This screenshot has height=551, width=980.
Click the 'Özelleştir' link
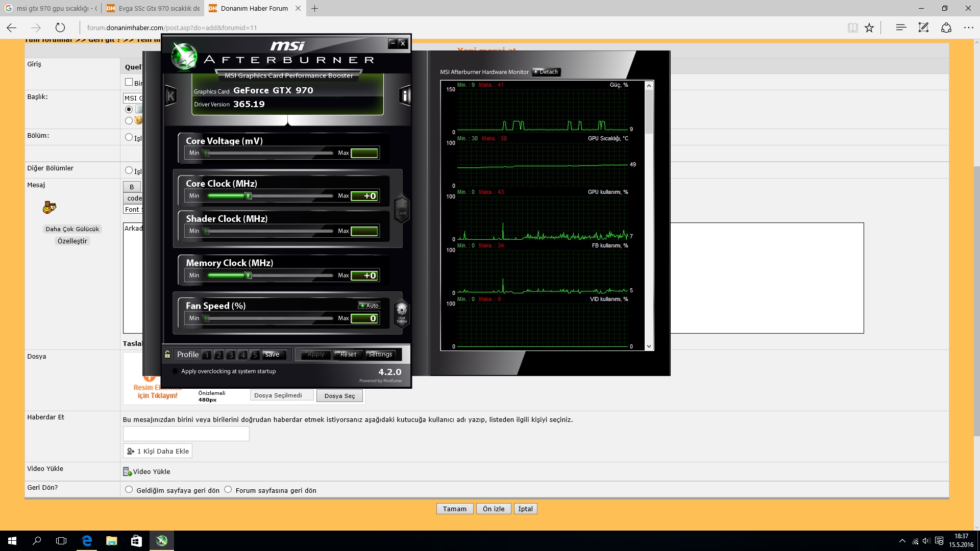coord(72,241)
